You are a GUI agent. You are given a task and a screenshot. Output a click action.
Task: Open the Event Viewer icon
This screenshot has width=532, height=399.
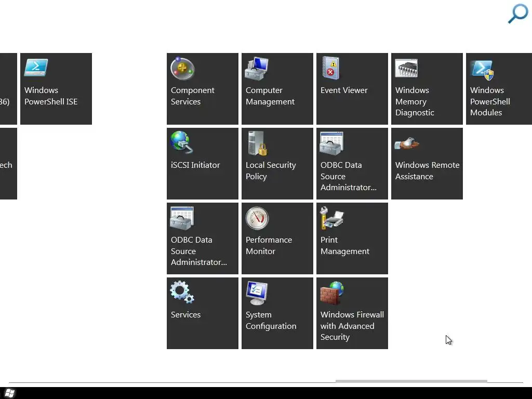pos(331,68)
